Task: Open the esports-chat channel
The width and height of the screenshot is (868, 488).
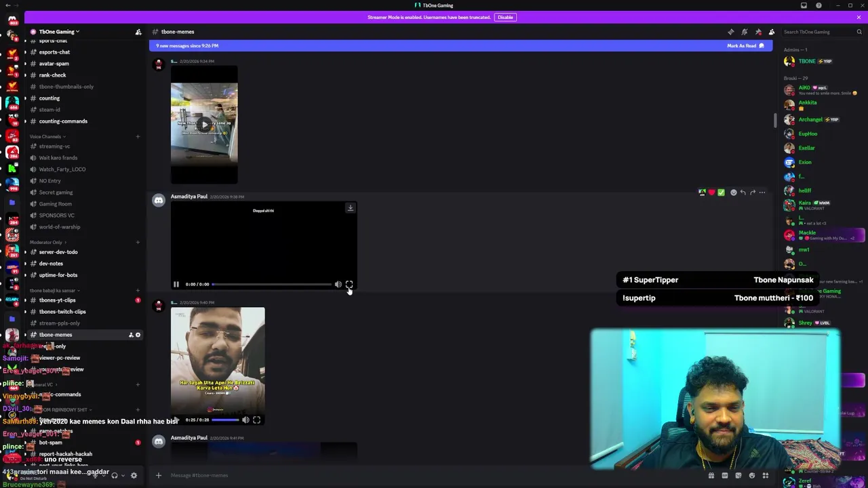Action: click(x=54, y=52)
